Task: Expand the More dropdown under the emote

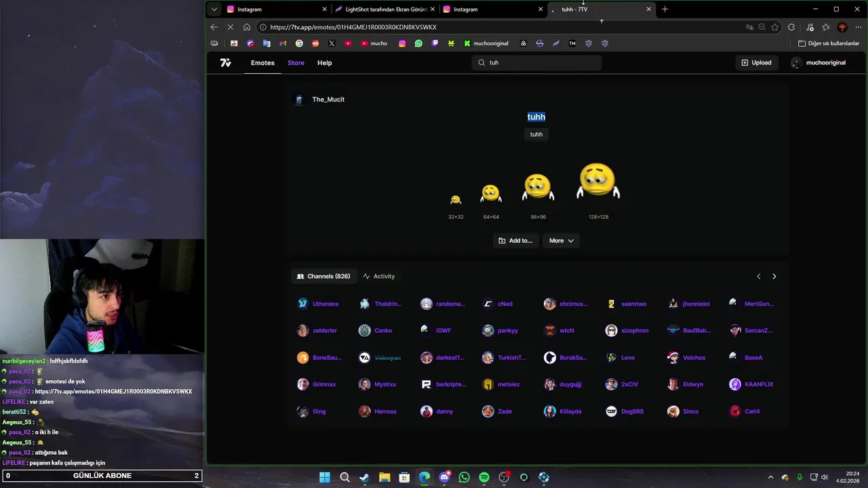Action: point(561,241)
